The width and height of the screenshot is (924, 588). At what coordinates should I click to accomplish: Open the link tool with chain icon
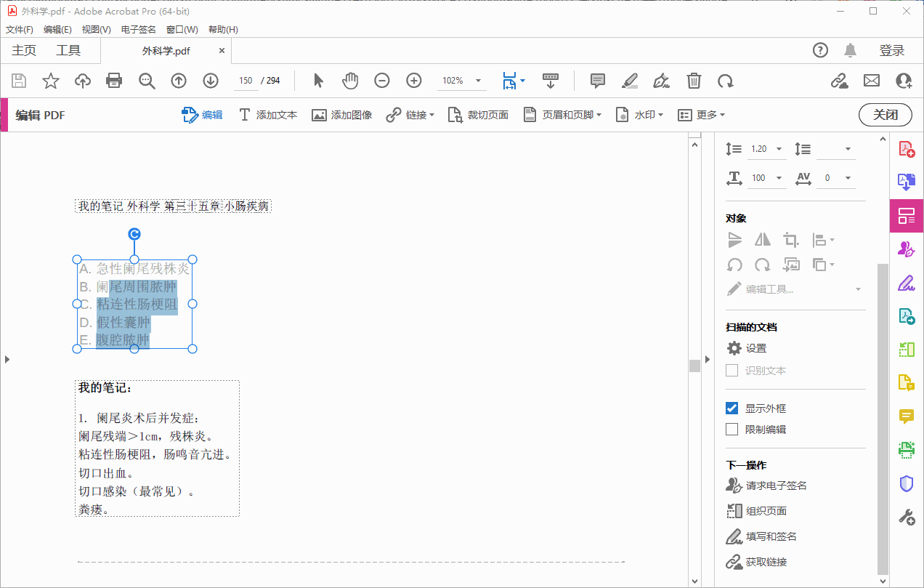(410, 114)
